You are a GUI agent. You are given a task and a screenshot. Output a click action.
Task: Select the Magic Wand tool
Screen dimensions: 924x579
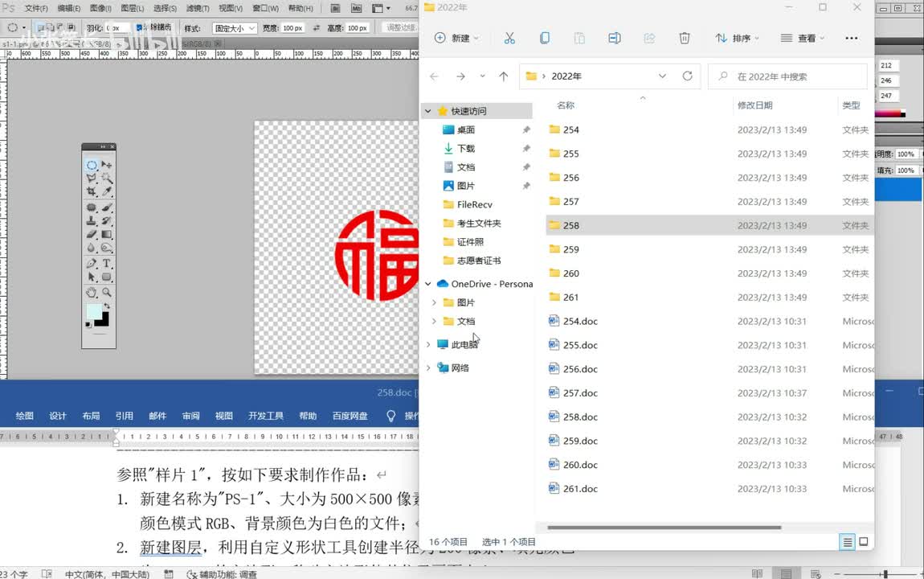pyautogui.click(x=107, y=178)
